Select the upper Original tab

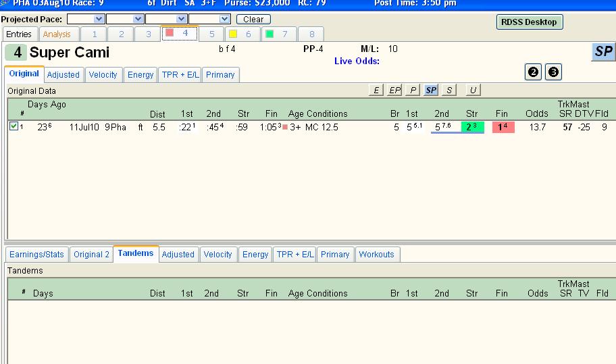24,74
